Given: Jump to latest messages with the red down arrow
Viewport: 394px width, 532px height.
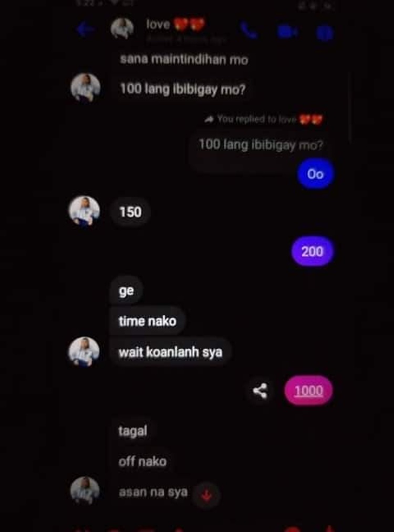Looking at the screenshot, I should [x=206, y=495].
